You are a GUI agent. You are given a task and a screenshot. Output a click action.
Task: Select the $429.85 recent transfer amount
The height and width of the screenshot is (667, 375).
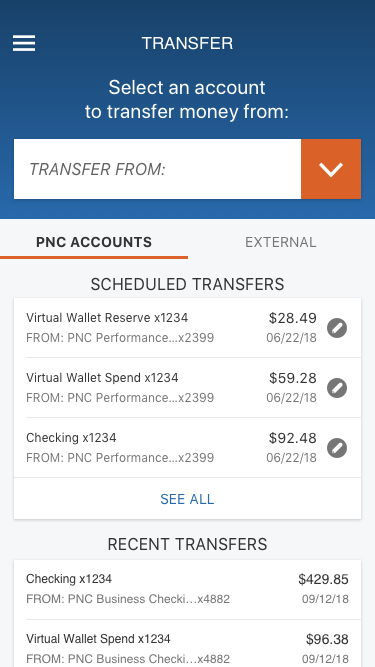coord(323,579)
